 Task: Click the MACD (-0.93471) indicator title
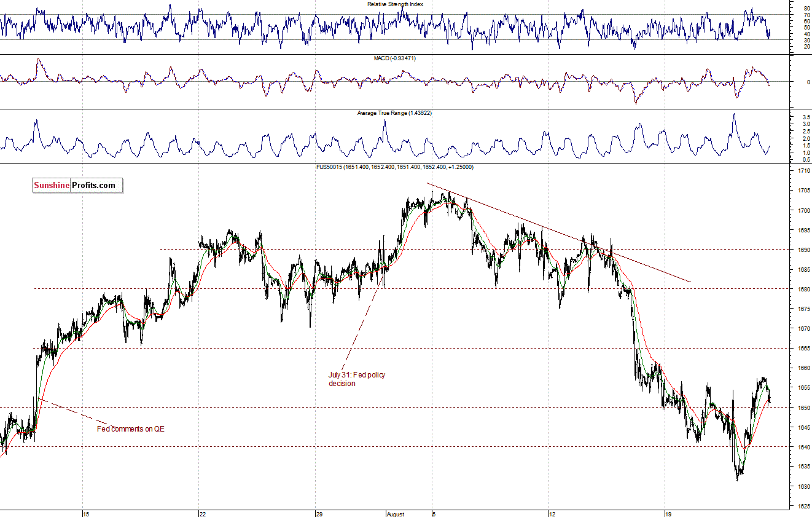pos(395,58)
